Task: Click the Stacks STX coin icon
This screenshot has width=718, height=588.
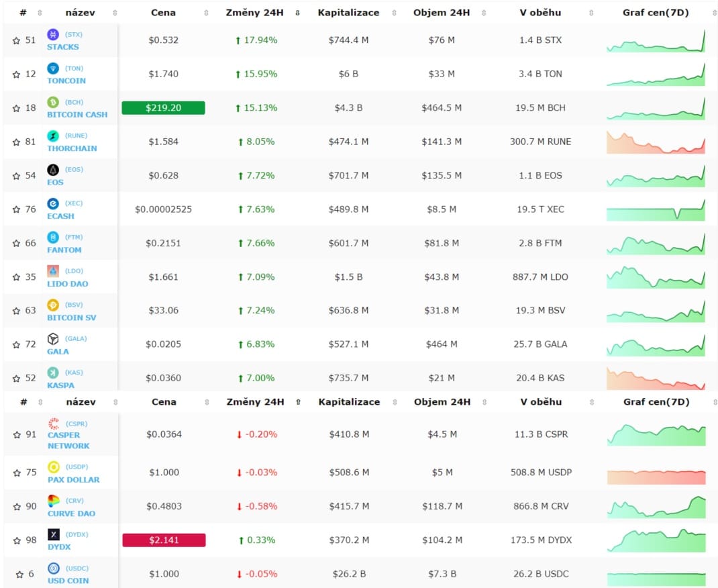Action: 53,34
